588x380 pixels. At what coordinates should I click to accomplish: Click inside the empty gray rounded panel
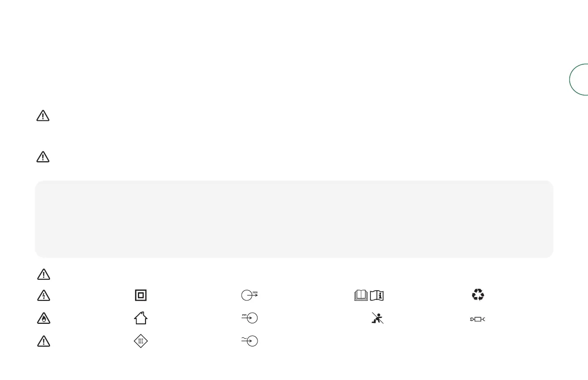coord(294,219)
